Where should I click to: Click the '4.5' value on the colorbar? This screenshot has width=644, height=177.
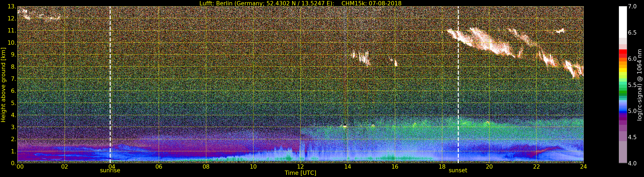pos(632,137)
